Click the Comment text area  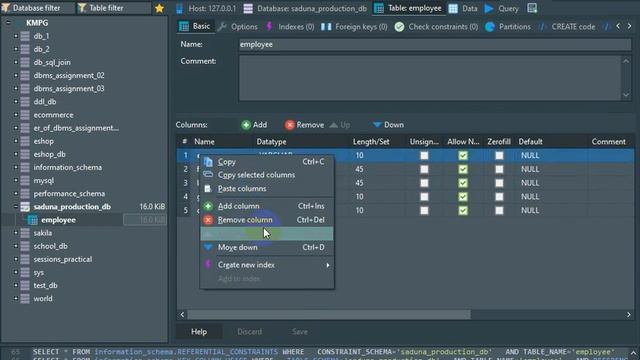coord(430,78)
